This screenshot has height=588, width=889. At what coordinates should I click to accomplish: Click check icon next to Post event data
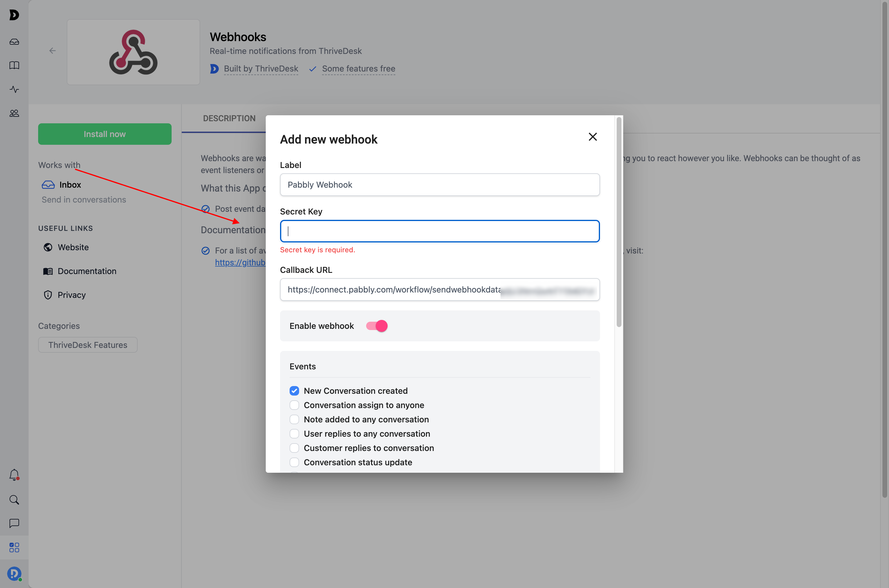pyautogui.click(x=206, y=209)
